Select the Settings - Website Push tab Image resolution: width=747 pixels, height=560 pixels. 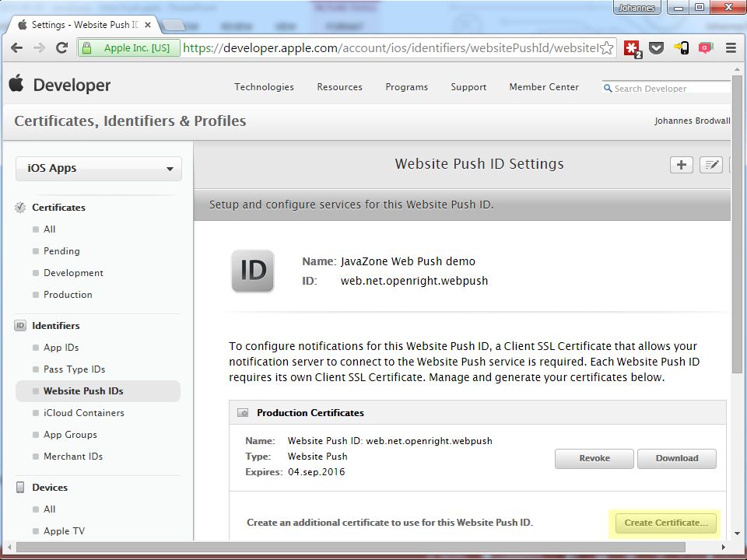pos(84,25)
